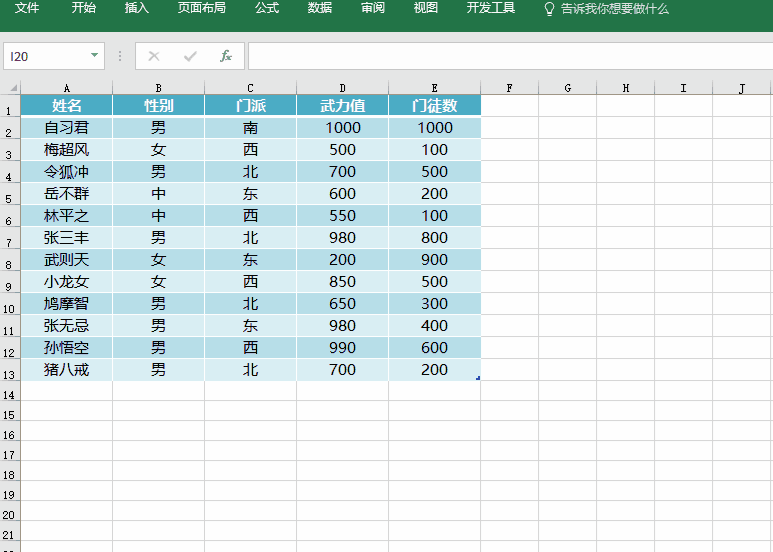The height and width of the screenshot is (552, 773).
Task: Switch to the 页面布局 tab
Action: tap(202, 8)
